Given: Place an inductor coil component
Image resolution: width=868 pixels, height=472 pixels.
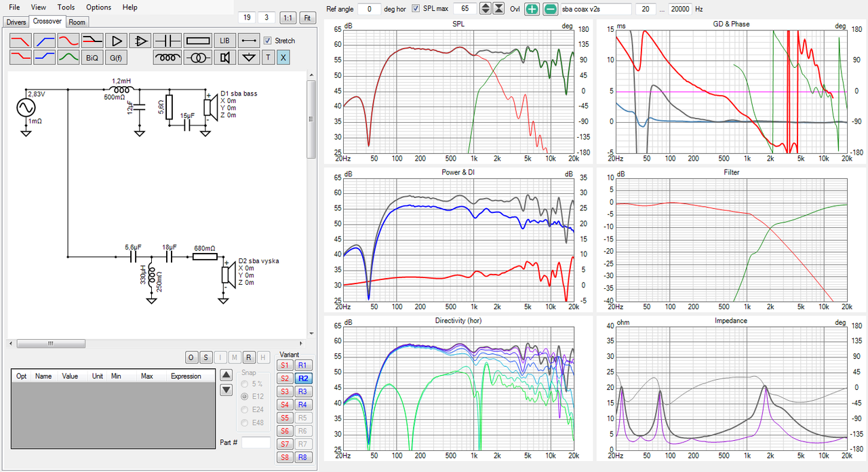Looking at the screenshot, I should [x=167, y=58].
